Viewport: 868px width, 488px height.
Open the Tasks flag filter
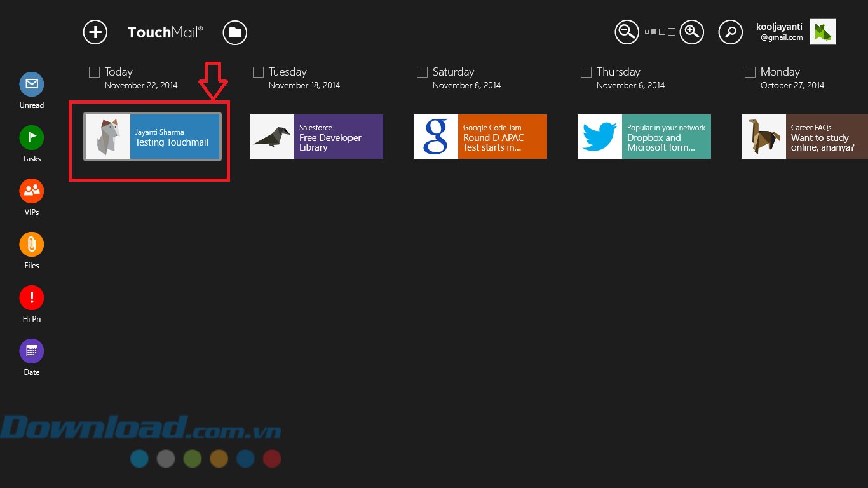[31, 137]
